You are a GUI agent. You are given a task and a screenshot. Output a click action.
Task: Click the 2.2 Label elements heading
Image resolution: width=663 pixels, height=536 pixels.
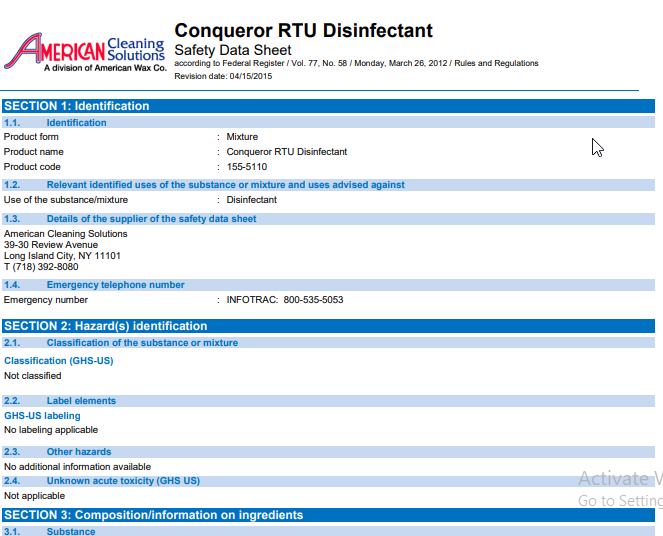pyautogui.click(x=81, y=401)
